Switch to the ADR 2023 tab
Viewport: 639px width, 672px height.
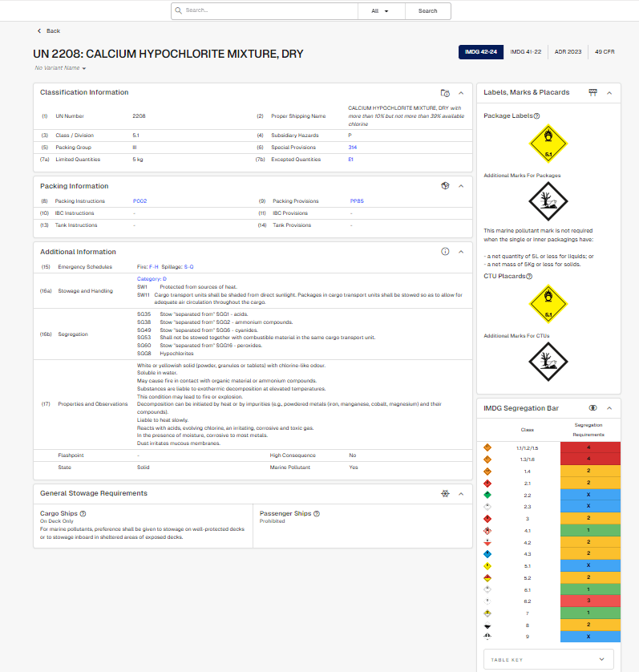(x=570, y=52)
